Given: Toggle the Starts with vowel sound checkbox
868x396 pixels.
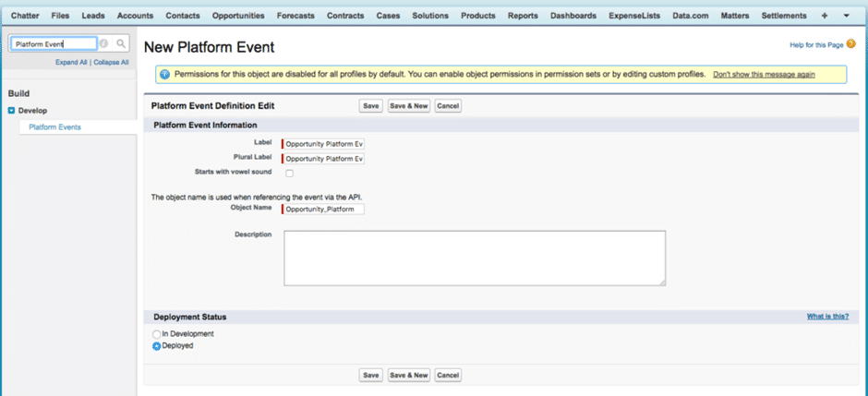Looking at the screenshot, I should click(289, 174).
